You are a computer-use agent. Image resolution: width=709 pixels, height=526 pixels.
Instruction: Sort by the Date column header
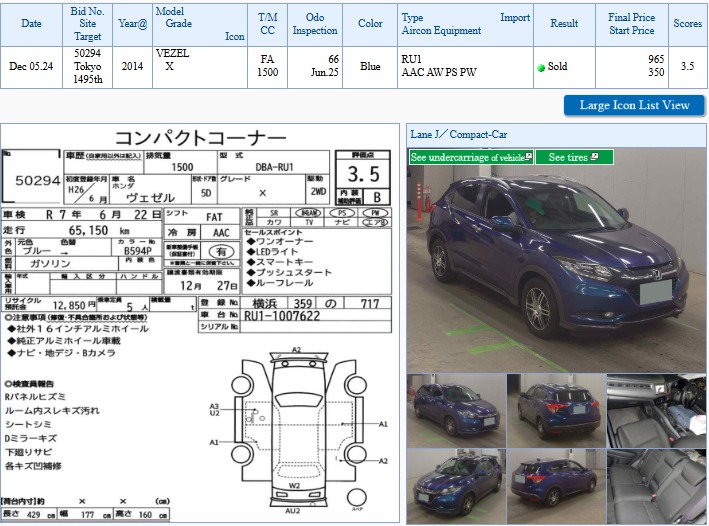pyautogui.click(x=31, y=24)
